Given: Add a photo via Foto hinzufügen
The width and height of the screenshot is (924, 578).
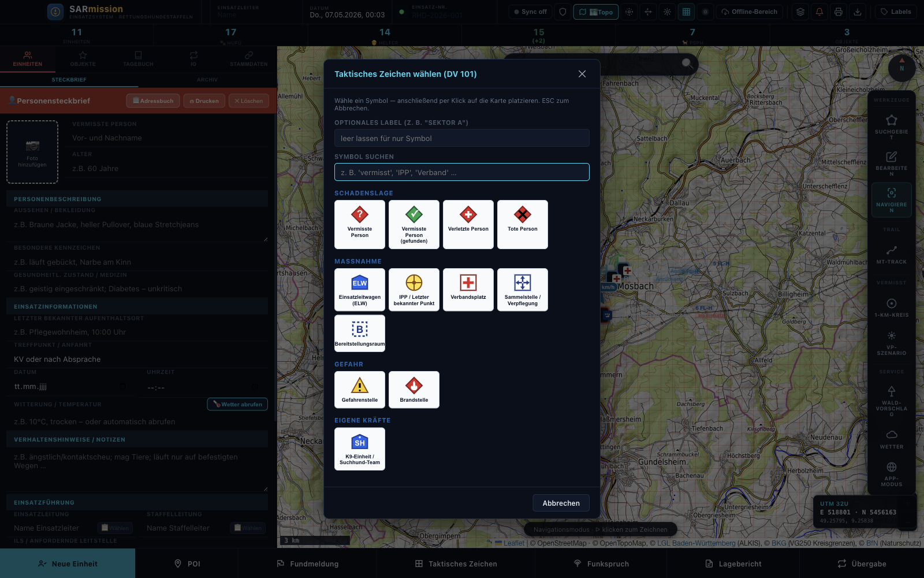Looking at the screenshot, I should (x=32, y=152).
